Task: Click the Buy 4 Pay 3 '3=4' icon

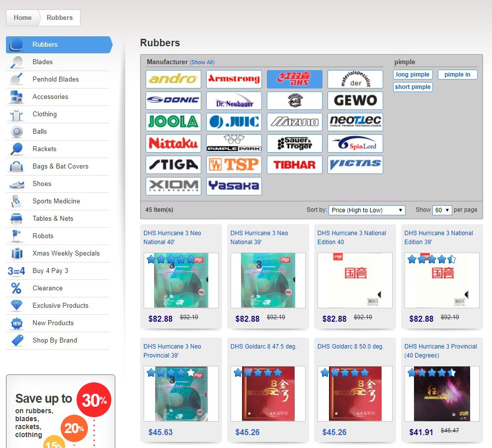Action: pyautogui.click(x=16, y=271)
